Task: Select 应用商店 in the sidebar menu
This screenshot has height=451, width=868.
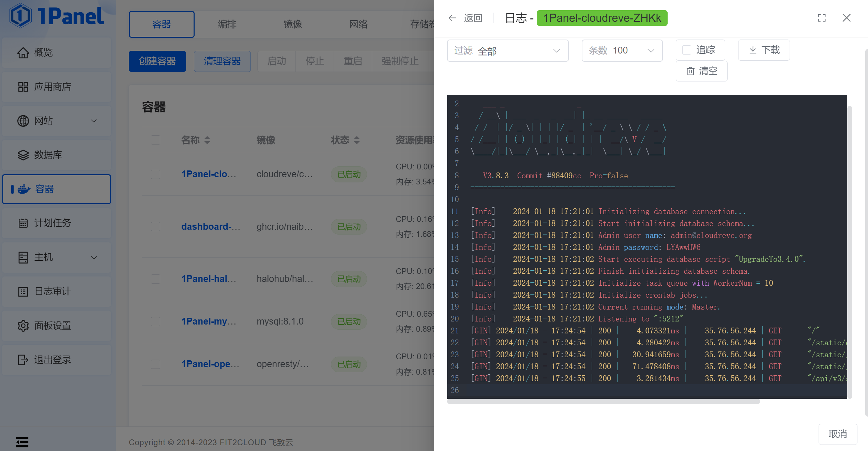Action: 57,87
